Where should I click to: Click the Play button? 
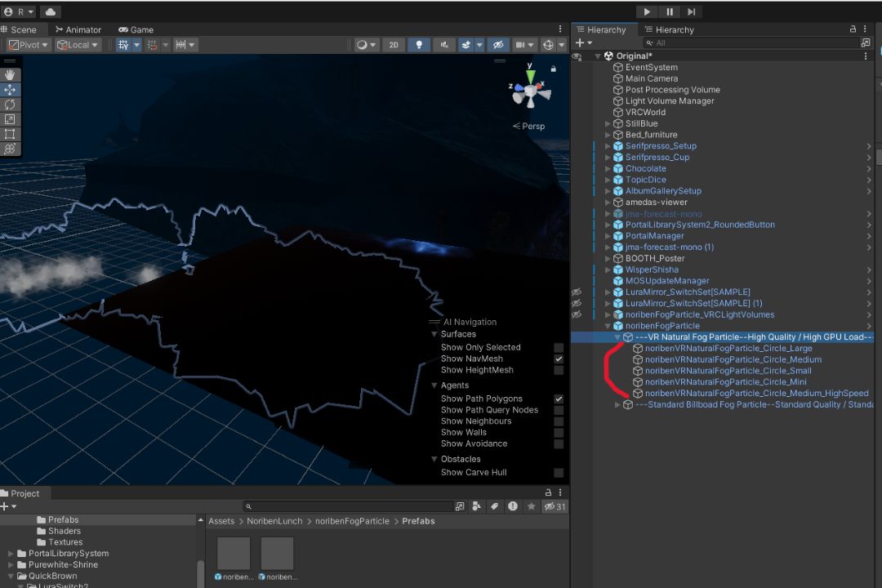point(647,11)
